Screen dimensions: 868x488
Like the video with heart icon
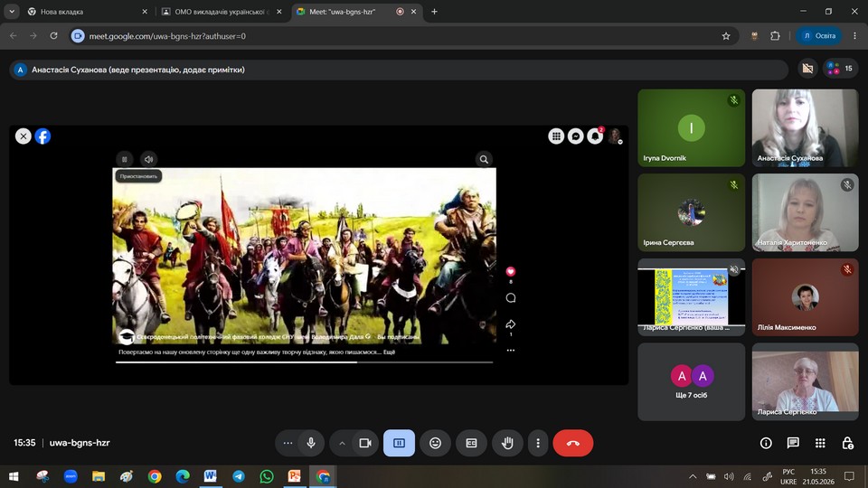click(x=510, y=271)
